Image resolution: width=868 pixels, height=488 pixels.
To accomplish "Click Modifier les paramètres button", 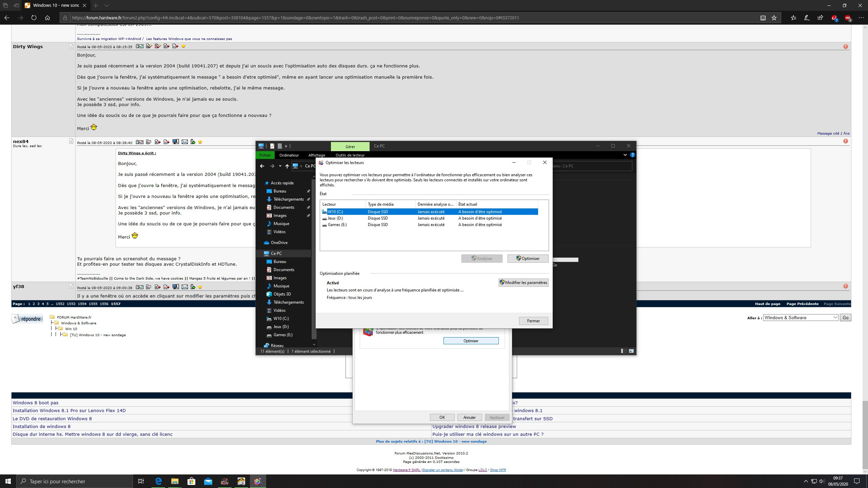I will (x=523, y=282).
